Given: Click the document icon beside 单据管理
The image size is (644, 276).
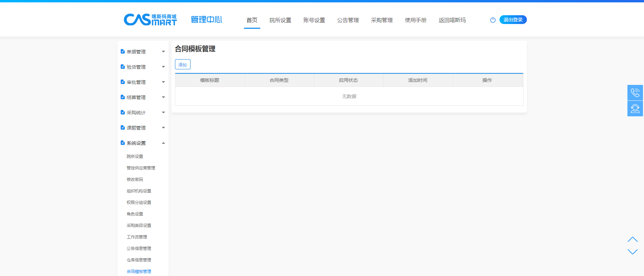Looking at the screenshot, I should pos(123,51).
